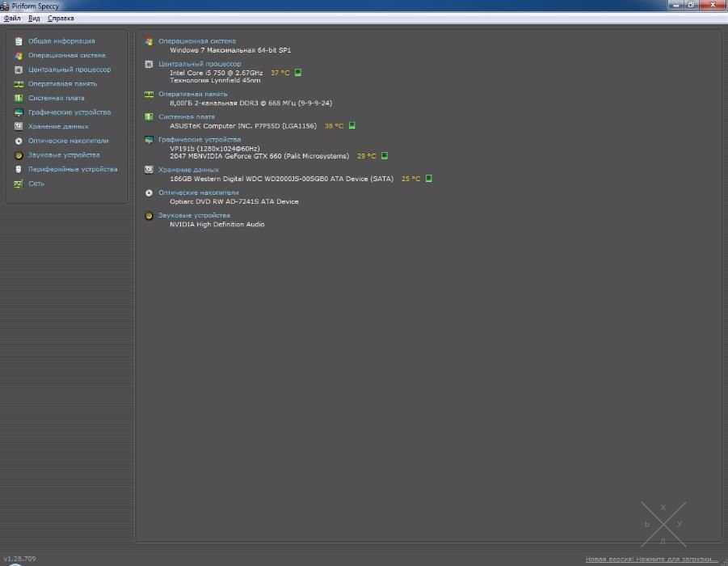Click Optiarc DVD RW AD-7241S text
Image resolution: width=728 pixels, height=566 pixels.
pyautogui.click(x=234, y=201)
